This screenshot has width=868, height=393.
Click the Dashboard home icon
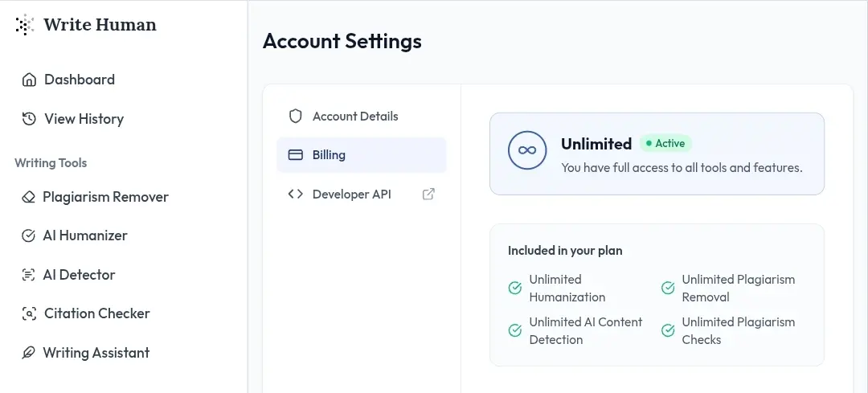29,80
